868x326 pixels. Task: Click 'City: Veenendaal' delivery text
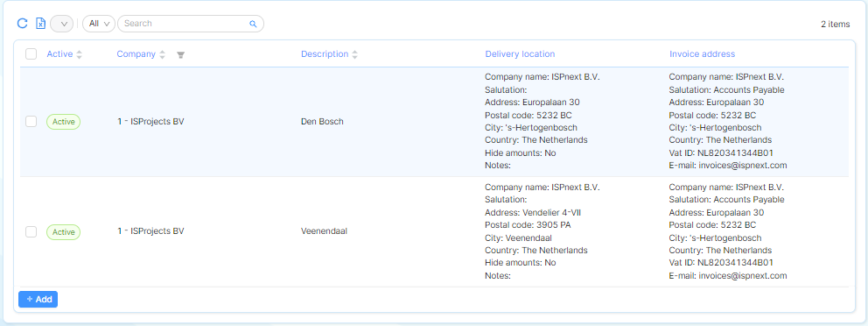click(x=519, y=237)
